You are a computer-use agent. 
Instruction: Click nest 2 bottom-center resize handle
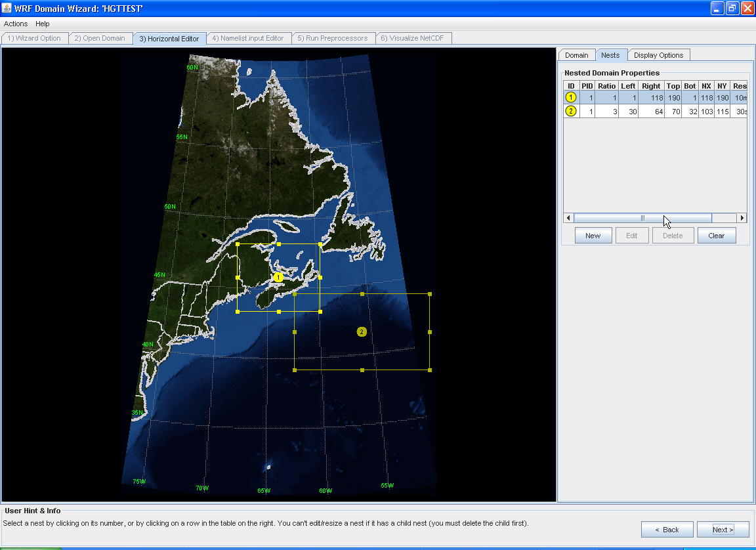[362, 370]
